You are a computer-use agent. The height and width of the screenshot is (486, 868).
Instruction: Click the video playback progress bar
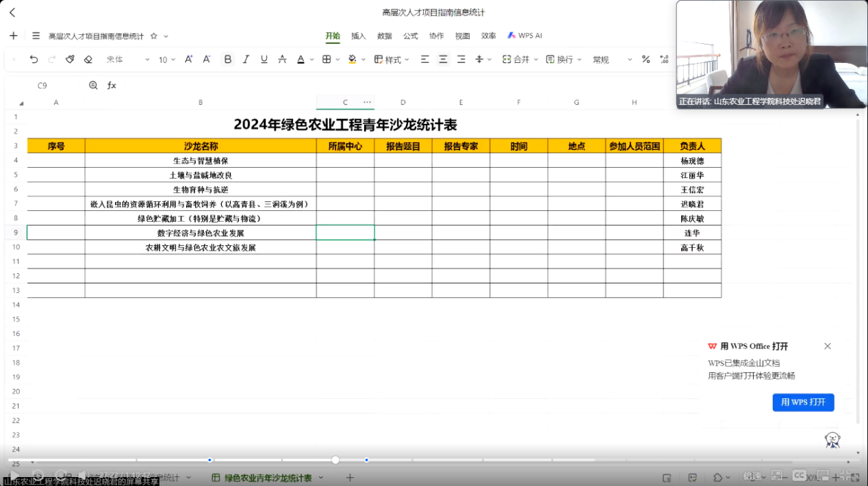click(334, 460)
